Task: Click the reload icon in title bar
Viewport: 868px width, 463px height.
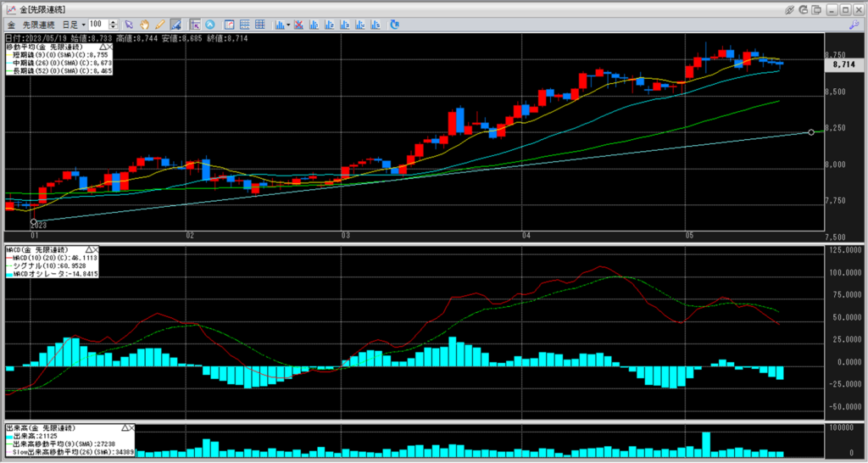Action: pyautogui.click(x=804, y=8)
